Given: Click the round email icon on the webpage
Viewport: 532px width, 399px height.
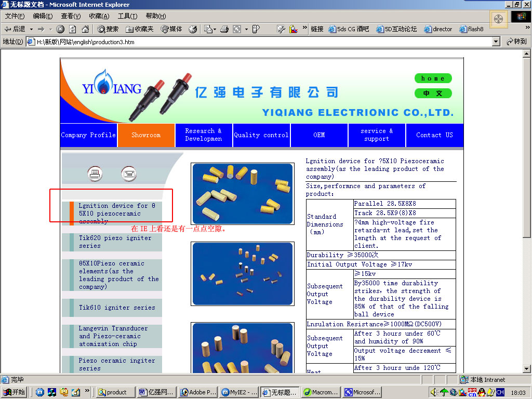Looking at the screenshot, I should coord(129,174).
